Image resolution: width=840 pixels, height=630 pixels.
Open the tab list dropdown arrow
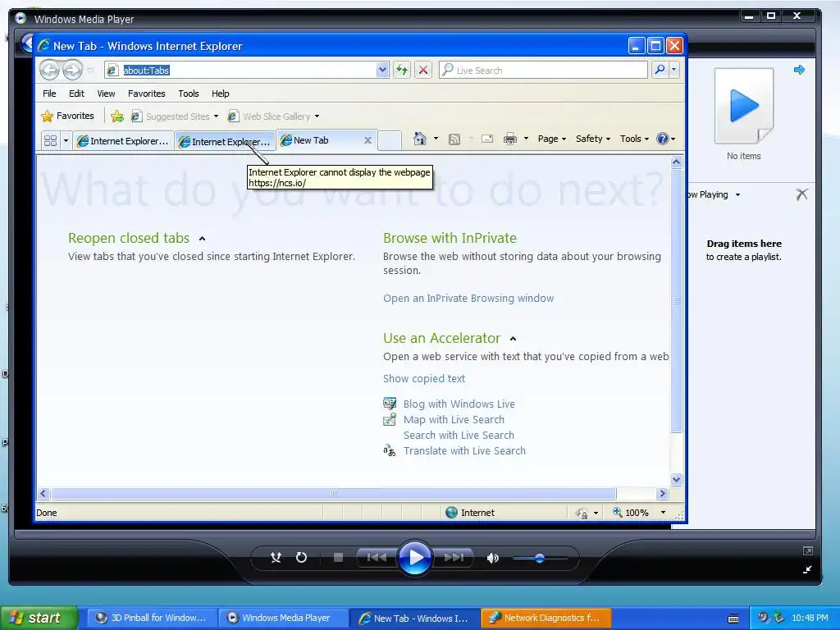66,141
